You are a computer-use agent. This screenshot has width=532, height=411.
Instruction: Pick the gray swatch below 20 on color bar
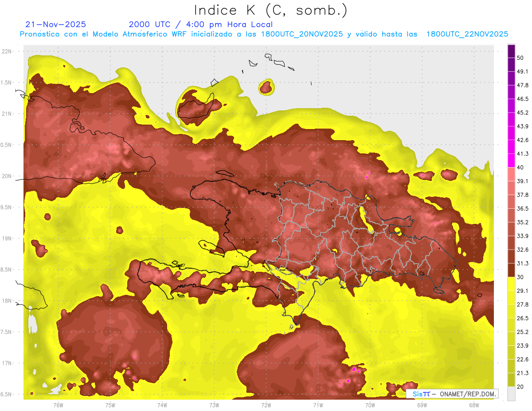pyautogui.click(x=511, y=393)
